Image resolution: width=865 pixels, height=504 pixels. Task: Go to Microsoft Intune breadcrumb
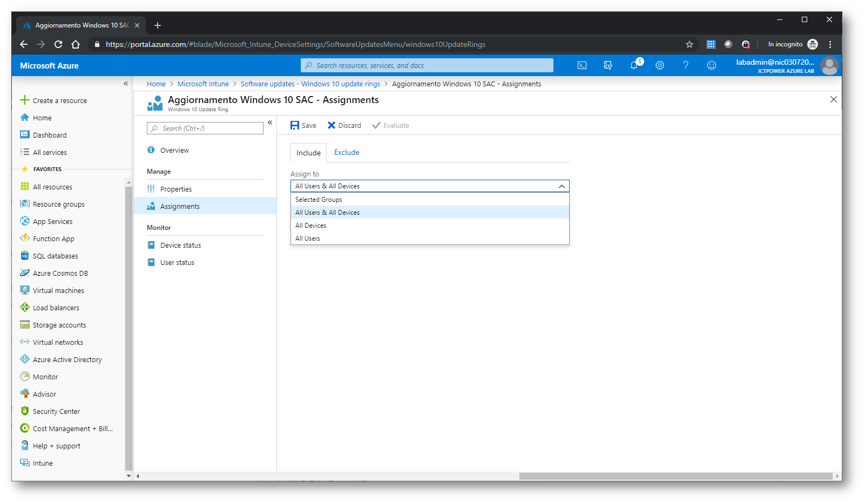[x=203, y=84]
